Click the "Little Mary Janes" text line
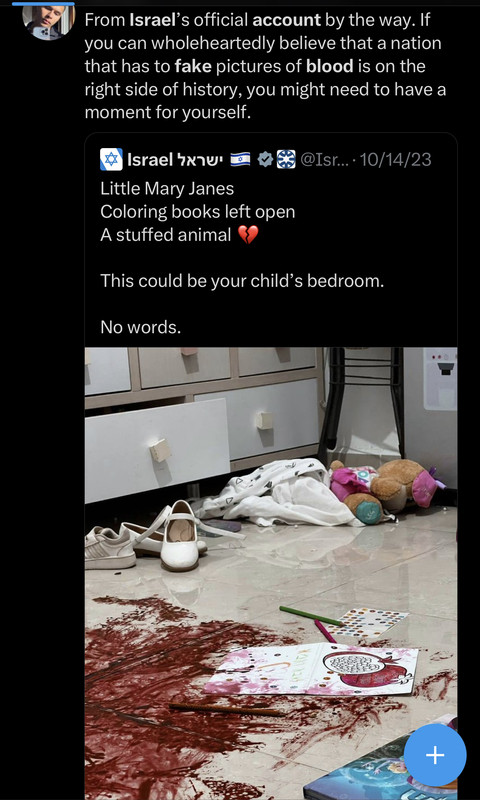Screen dimensions: 480x800 pyautogui.click(x=167, y=189)
